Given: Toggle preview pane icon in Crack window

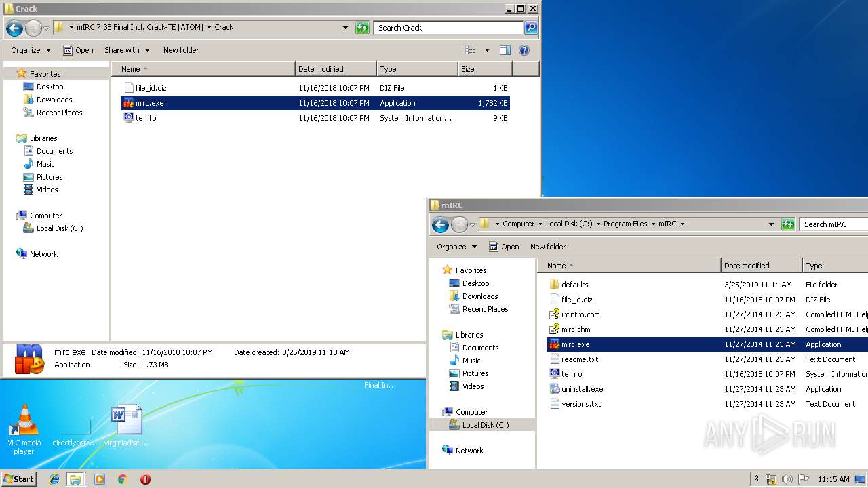Looking at the screenshot, I should (x=505, y=50).
